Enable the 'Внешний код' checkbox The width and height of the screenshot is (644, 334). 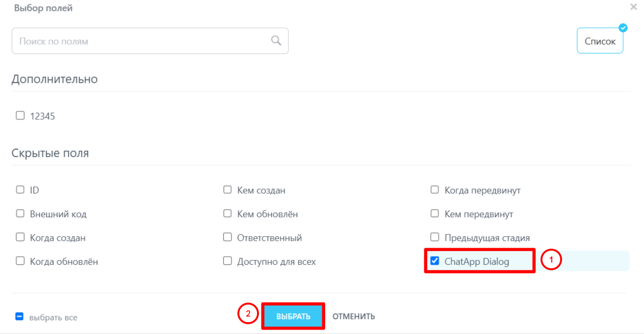coord(20,213)
